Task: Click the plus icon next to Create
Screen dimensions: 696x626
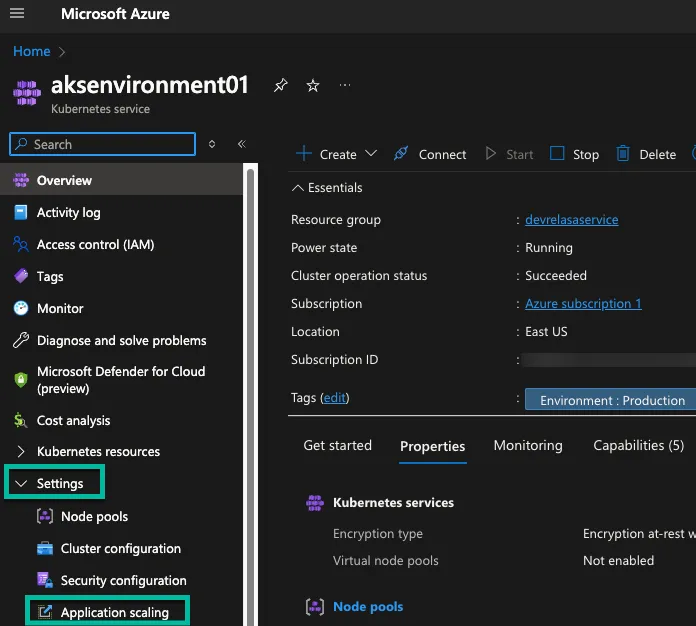Action: tap(304, 154)
